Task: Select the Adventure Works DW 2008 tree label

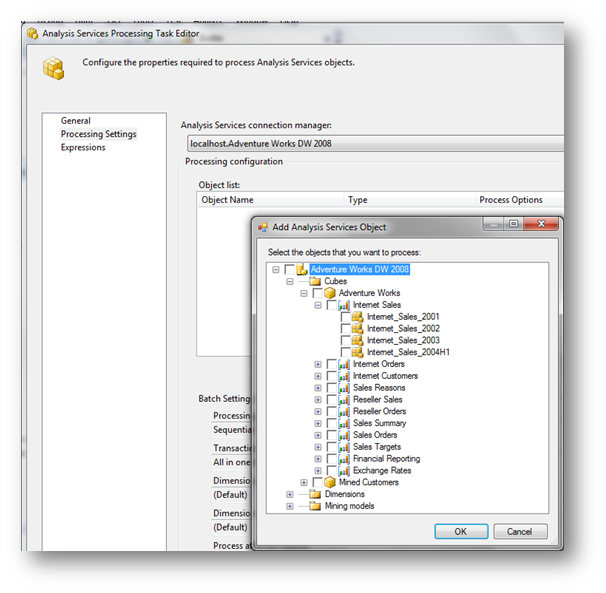Action: 360,269
